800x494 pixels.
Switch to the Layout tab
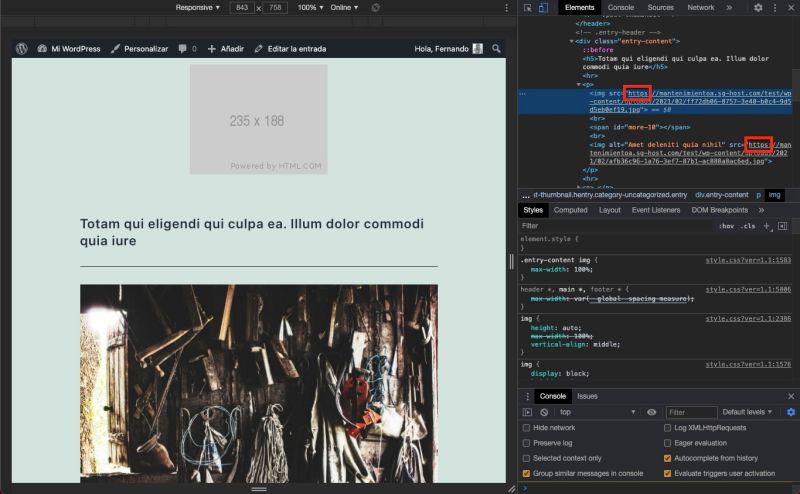pyautogui.click(x=610, y=210)
